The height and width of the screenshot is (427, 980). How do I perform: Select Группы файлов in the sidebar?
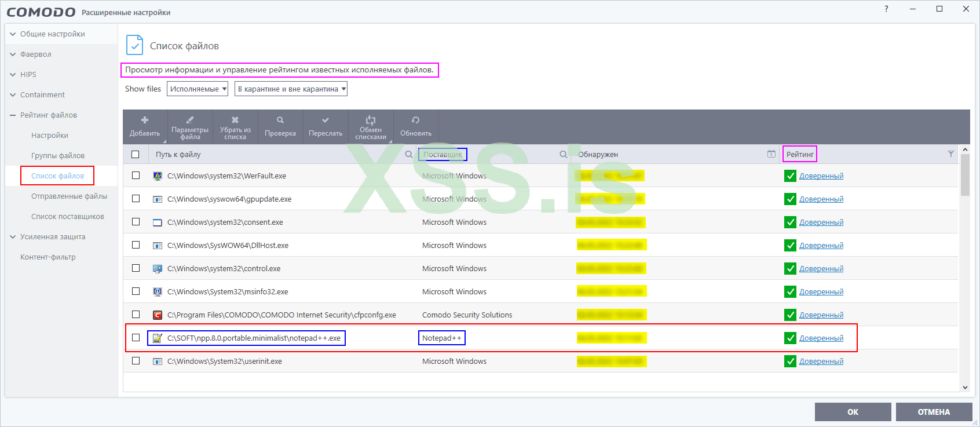[x=58, y=156]
